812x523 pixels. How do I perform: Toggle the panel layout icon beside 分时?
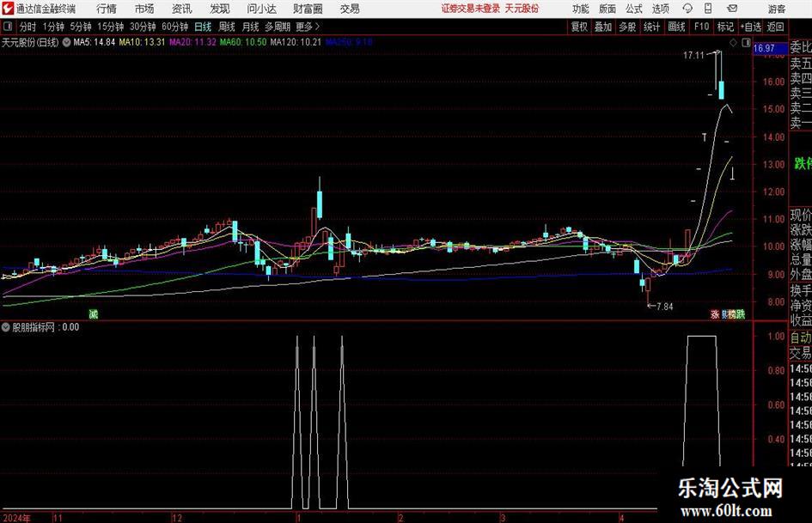click(8, 27)
